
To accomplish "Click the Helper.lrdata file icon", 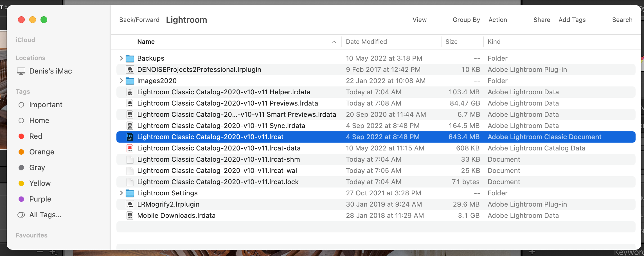I will 130,92.
